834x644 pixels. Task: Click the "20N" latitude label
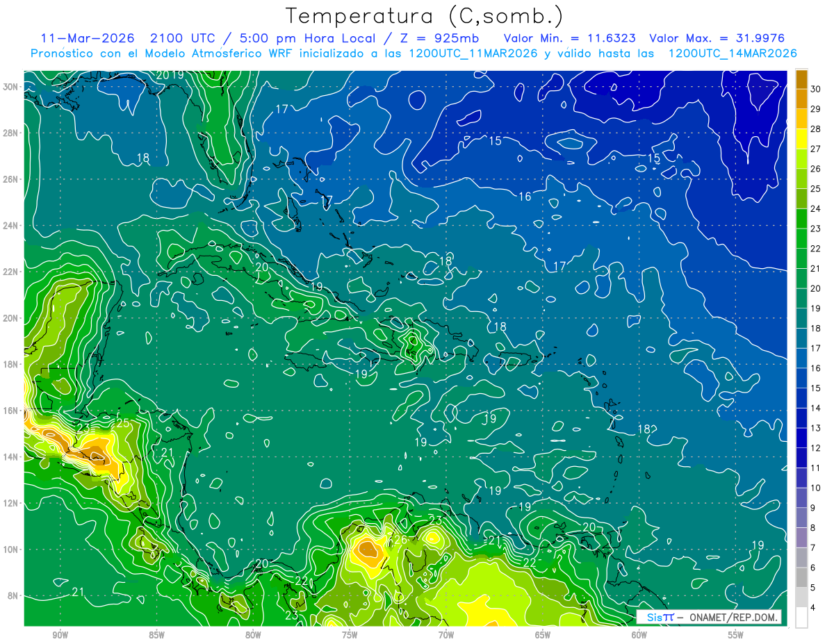point(10,318)
